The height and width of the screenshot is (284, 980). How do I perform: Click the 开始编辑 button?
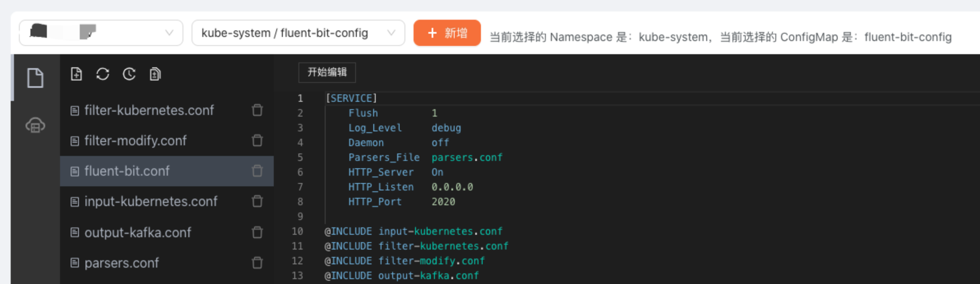[x=327, y=72]
